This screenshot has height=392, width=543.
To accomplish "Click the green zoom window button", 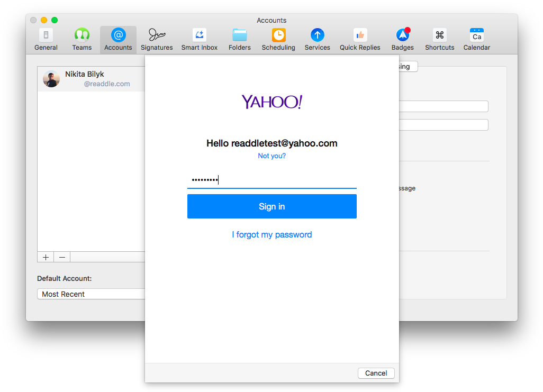I will tap(55, 20).
